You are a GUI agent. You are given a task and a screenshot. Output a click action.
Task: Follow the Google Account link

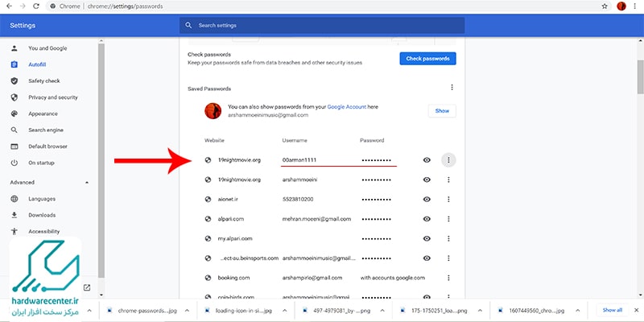click(346, 107)
